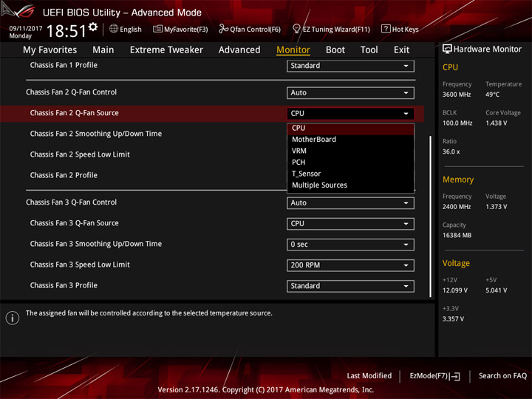Select Chassis Fan 2 Speed Low Limit label
Viewport: 532px width, 399px height.
coord(80,154)
